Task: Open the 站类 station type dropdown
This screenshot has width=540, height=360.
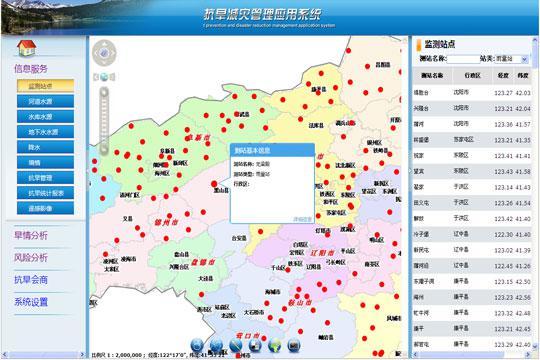Action: click(x=511, y=59)
